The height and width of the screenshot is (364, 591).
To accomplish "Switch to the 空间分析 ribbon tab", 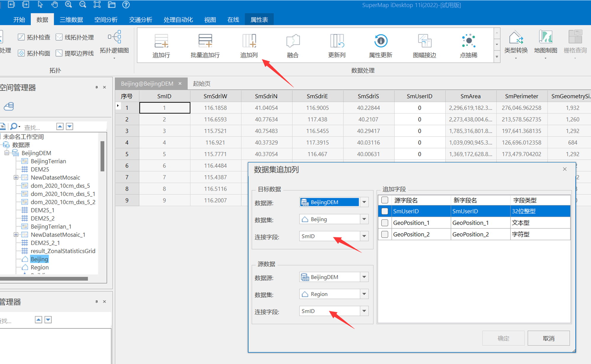I will click(x=106, y=20).
